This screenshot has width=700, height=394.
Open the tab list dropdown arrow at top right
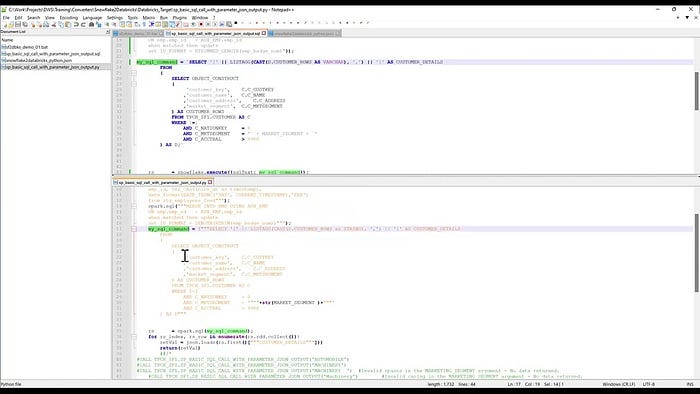click(687, 17)
